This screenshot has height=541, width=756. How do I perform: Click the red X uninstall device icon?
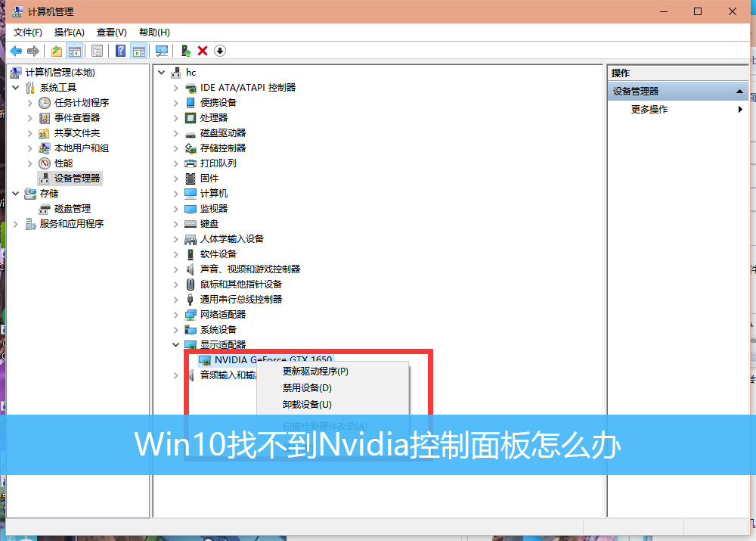203,51
